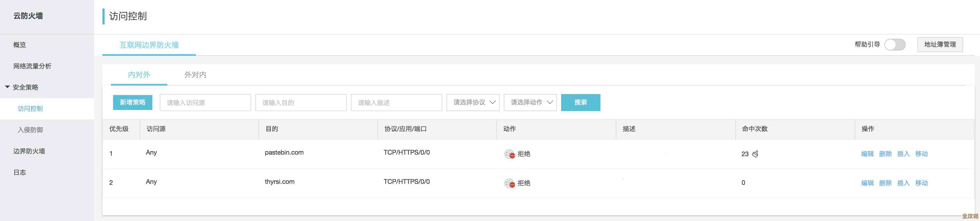Toggle the 帮助引导 switch
The width and height of the screenshot is (980, 221).
tap(895, 45)
